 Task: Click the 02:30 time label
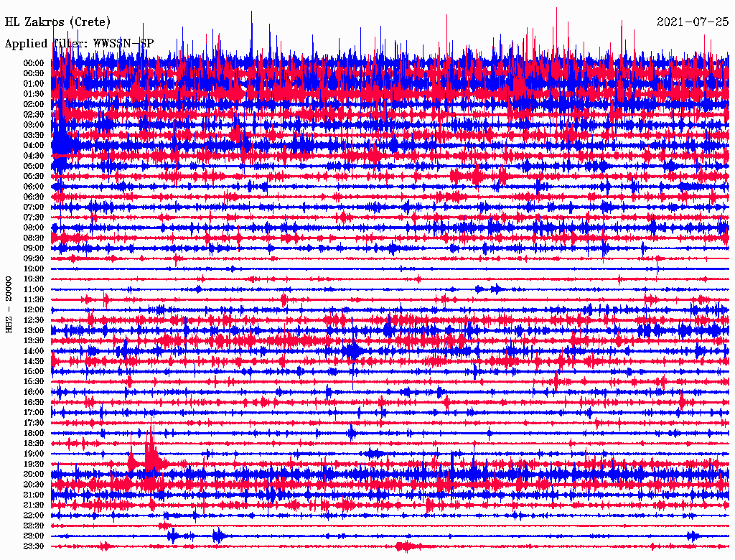pyautogui.click(x=34, y=114)
